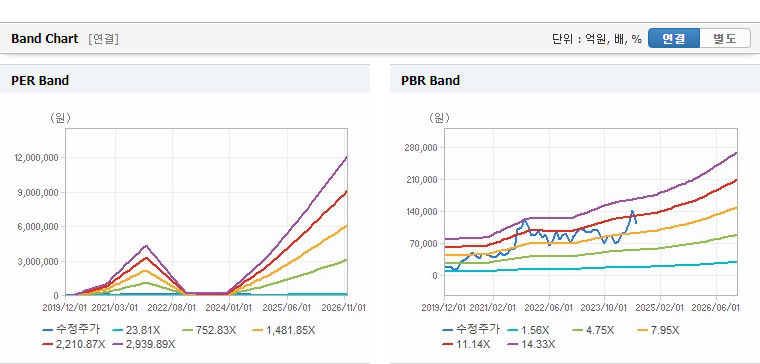The width and height of the screenshot is (760, 364).
Task: Toggle 수정주가 series in PER Band legend
Action: coord(71,330)
